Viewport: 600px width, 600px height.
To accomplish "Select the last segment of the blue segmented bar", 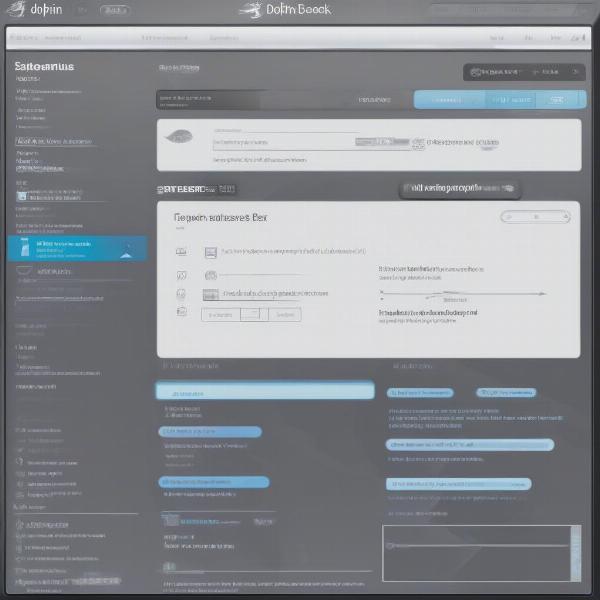I will coord(561,100).
